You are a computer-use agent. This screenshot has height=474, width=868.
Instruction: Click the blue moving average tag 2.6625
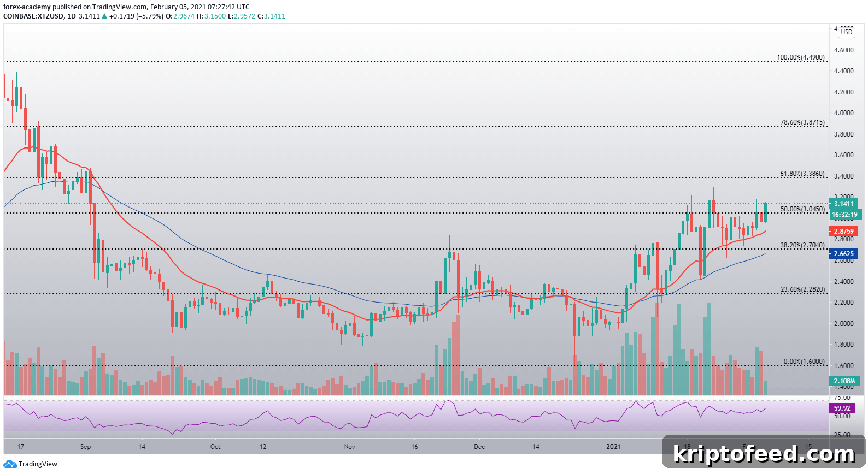click(x=843, y=254)
